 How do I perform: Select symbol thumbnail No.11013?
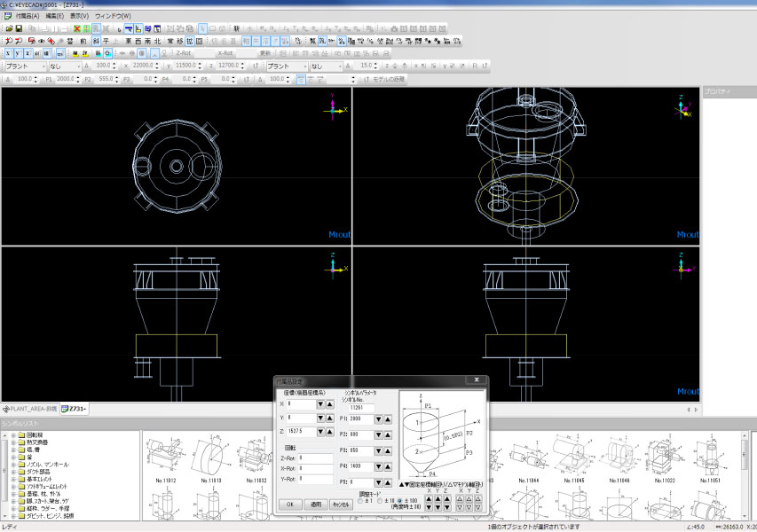pyautogui.click(x=211, y=458)
